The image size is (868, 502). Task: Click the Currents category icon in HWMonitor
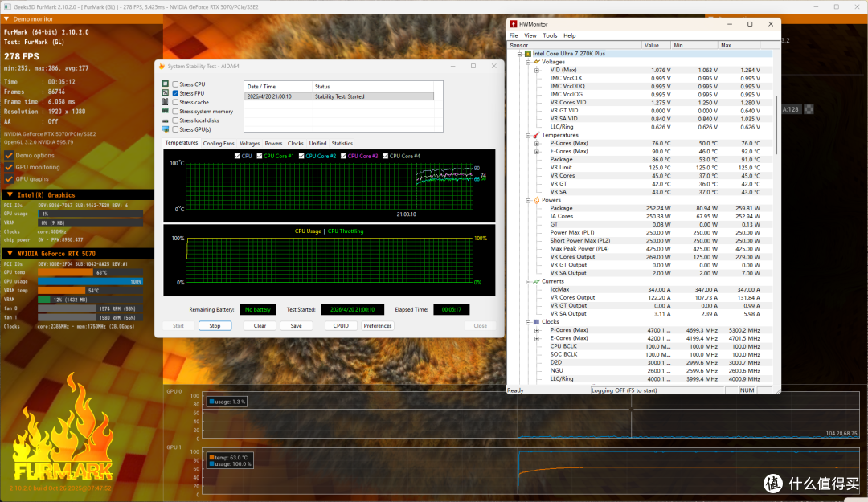point(536,281)
